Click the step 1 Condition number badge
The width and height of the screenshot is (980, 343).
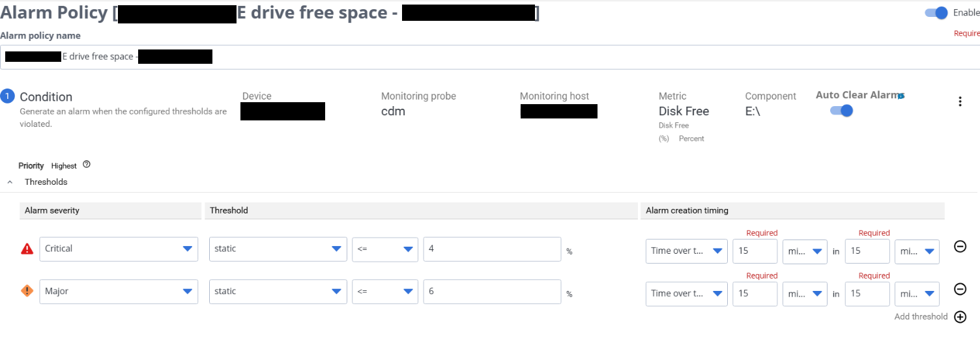[7, 97]
